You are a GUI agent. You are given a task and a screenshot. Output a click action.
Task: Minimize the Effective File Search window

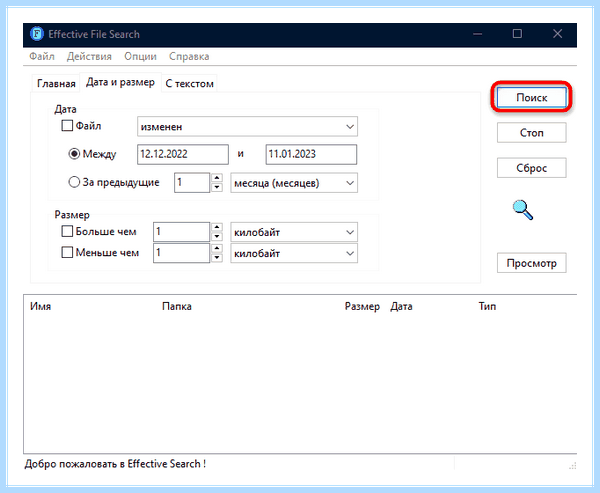coord(478,34)
